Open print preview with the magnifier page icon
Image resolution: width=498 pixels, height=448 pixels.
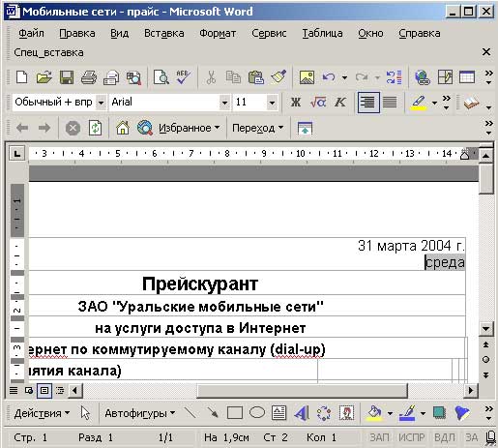(161, 77)
